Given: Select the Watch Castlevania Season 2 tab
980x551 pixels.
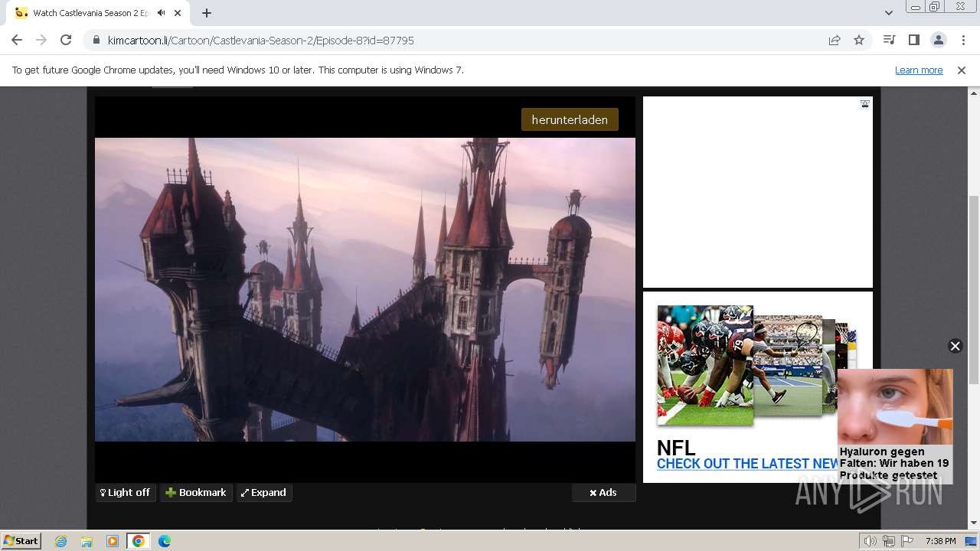Looking at the screenshot, I should [90, 13].
